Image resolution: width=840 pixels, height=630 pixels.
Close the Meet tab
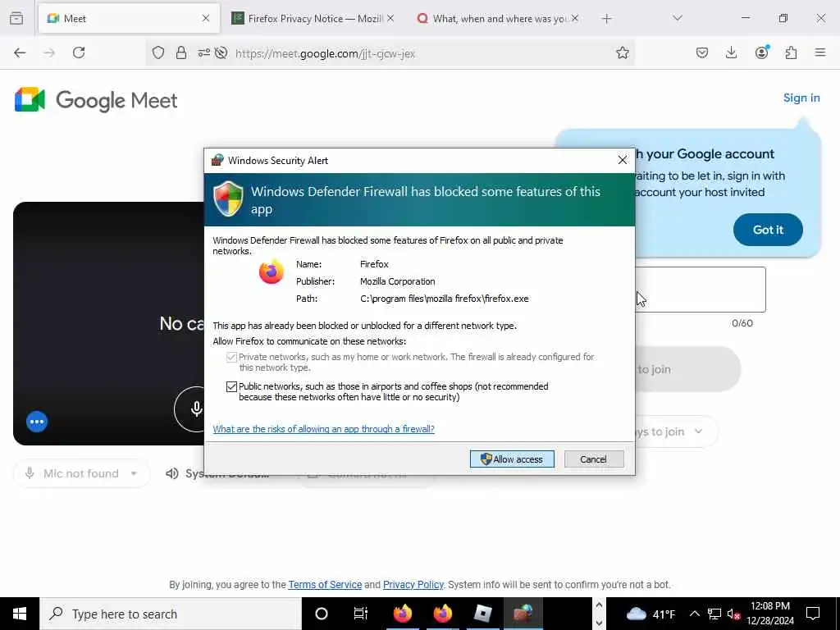point(206,18)
